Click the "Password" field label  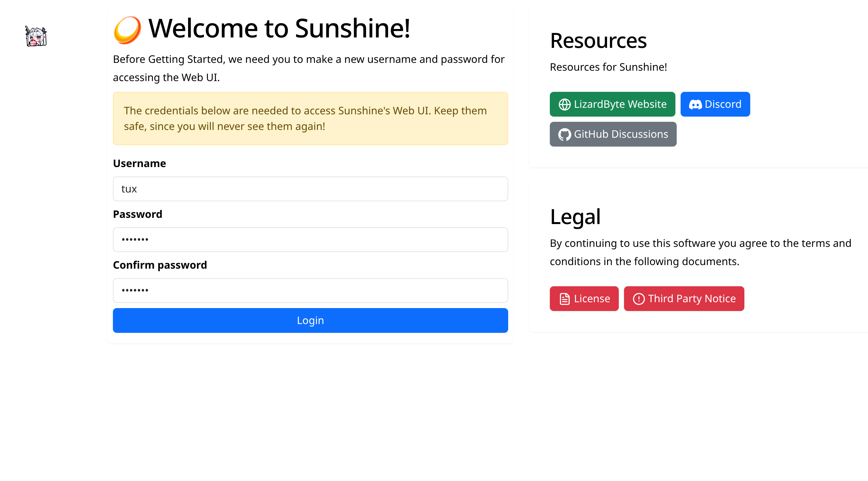click(138, 214)
